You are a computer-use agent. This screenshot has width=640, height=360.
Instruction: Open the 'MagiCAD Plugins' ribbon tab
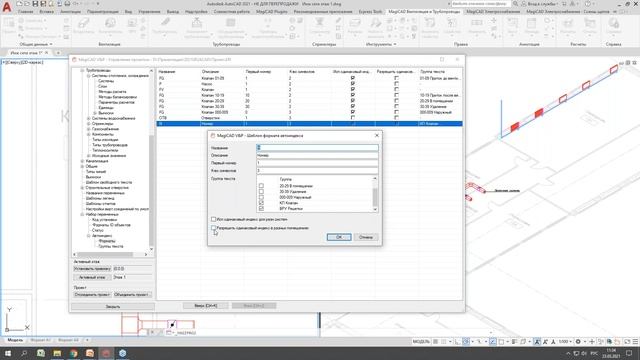(x=272, y=12)
